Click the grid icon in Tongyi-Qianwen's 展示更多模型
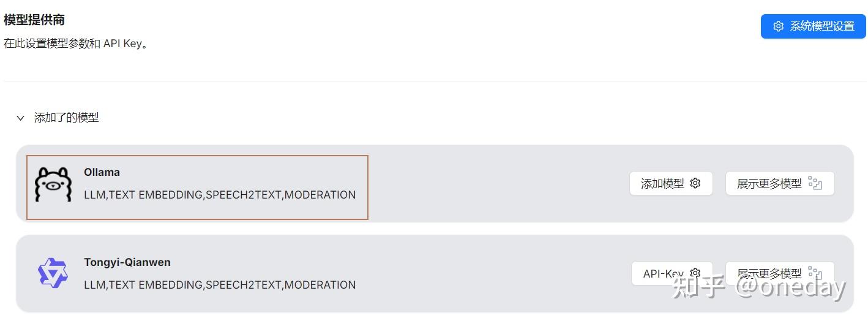The image size is (868, 326). 815,273
